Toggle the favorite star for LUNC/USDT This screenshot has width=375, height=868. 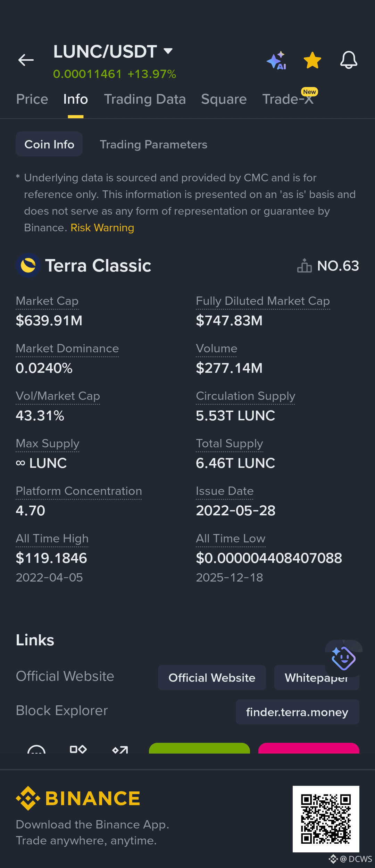[x=312, y=60]
